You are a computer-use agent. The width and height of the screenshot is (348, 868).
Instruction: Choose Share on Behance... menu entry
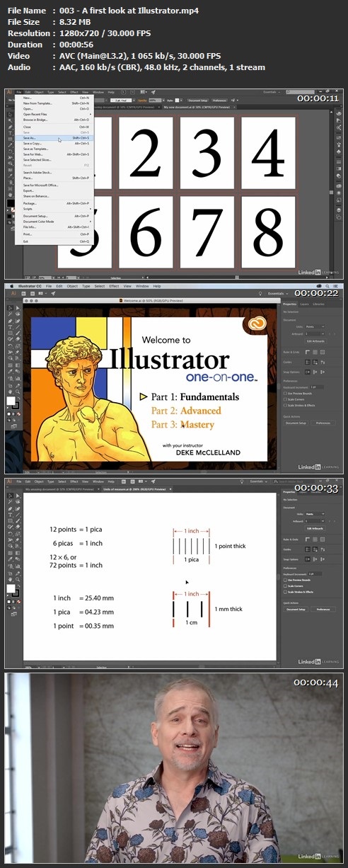pos(54,197)
